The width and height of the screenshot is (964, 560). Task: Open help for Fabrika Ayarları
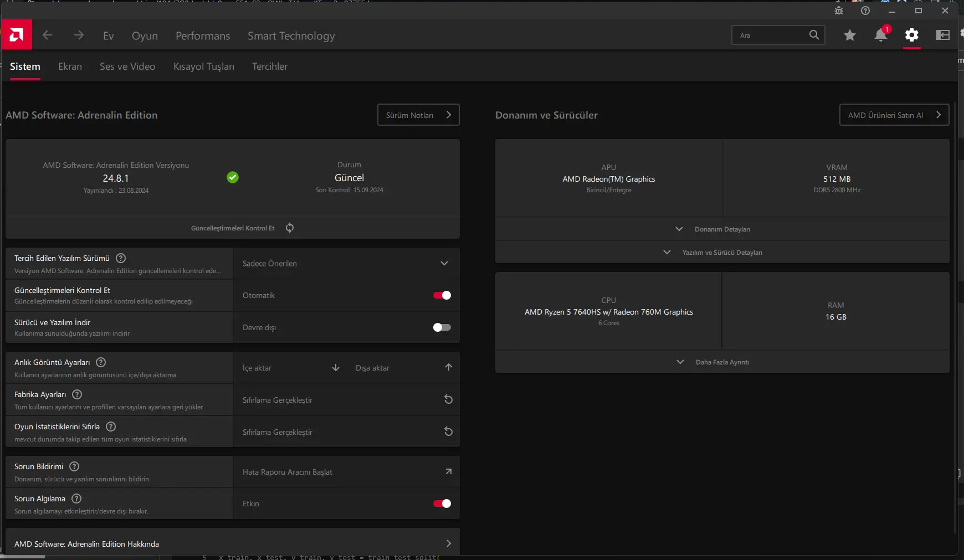click(78, 394)
